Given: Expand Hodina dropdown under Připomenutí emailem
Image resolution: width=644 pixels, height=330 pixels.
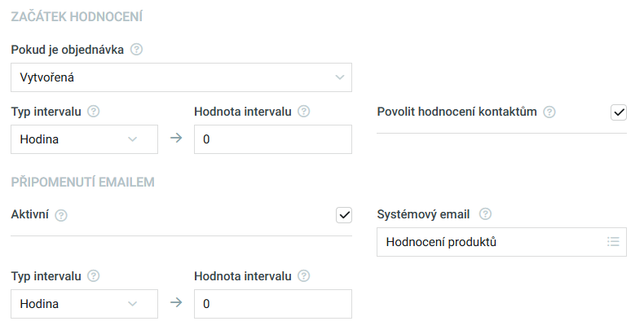Looking at the screenshot, I should point(84,304).
